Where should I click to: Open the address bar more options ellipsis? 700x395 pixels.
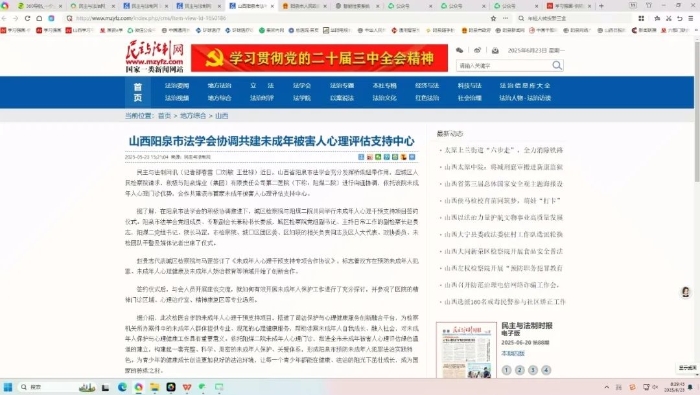point(505,18)
